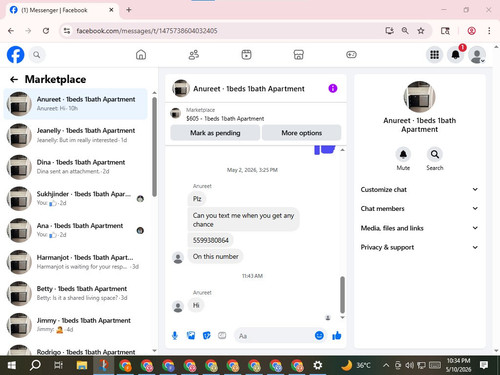Open Harmanjot conversation in the list
The image size is (500, 375).
75,262
